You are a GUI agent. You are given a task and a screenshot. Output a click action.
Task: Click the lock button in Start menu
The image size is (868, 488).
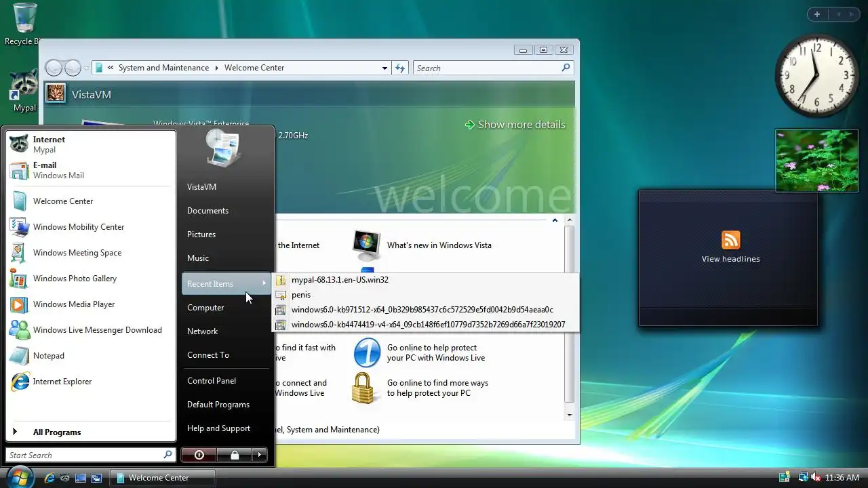coord(235,455)
